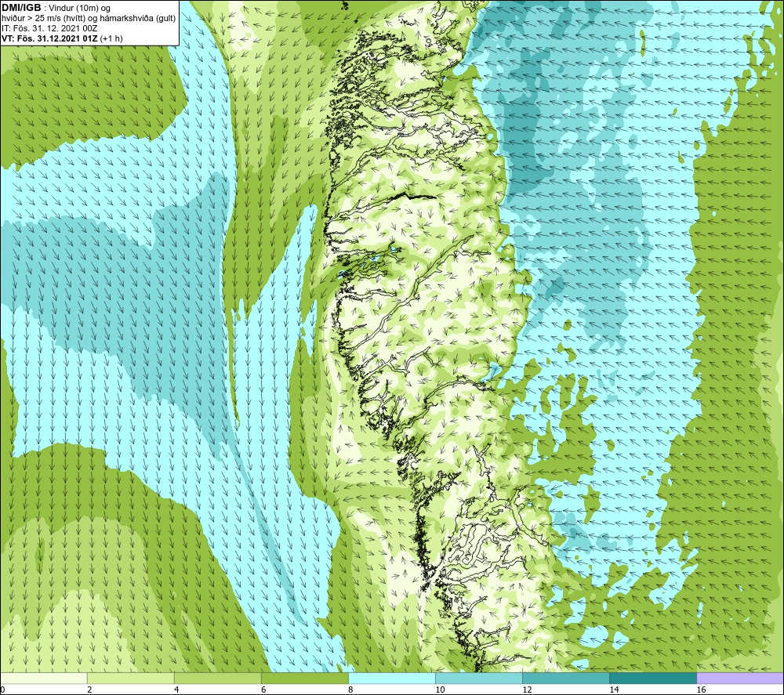
Task: Click the purple above-16 m/s legend swatch
Action: pos(740,678)
